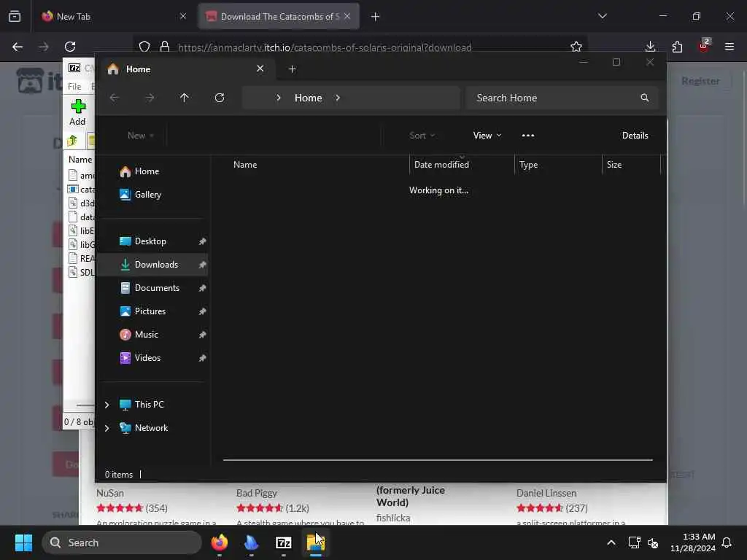This screenshot has height=560, width=747.
Task: Sort by the Name column header
Action: (245, 165)
